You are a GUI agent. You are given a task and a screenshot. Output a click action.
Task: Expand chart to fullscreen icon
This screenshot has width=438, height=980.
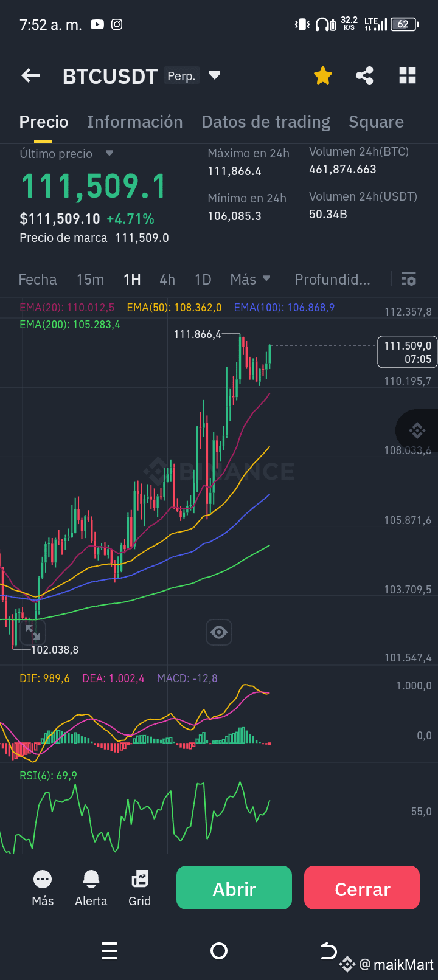point(32,633)
